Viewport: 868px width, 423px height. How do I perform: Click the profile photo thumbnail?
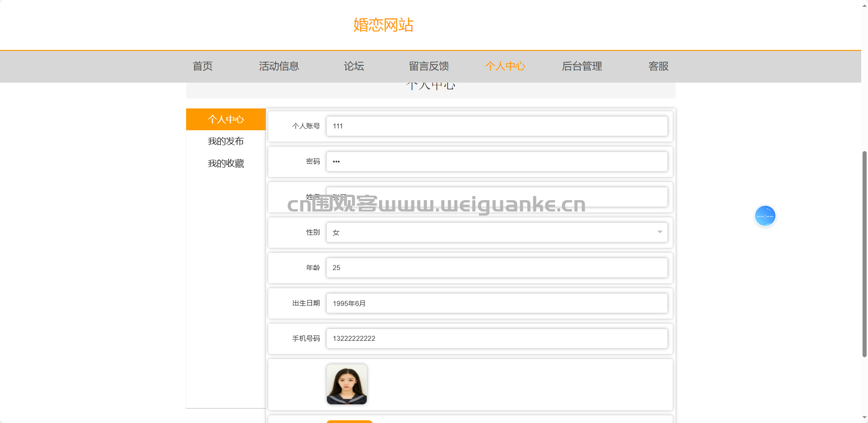[346, 384]
